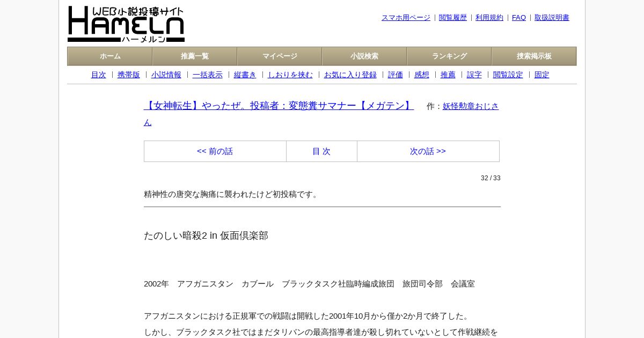Click the page counter 32 / 33
The image size is (644, 338).
(491, 178)
